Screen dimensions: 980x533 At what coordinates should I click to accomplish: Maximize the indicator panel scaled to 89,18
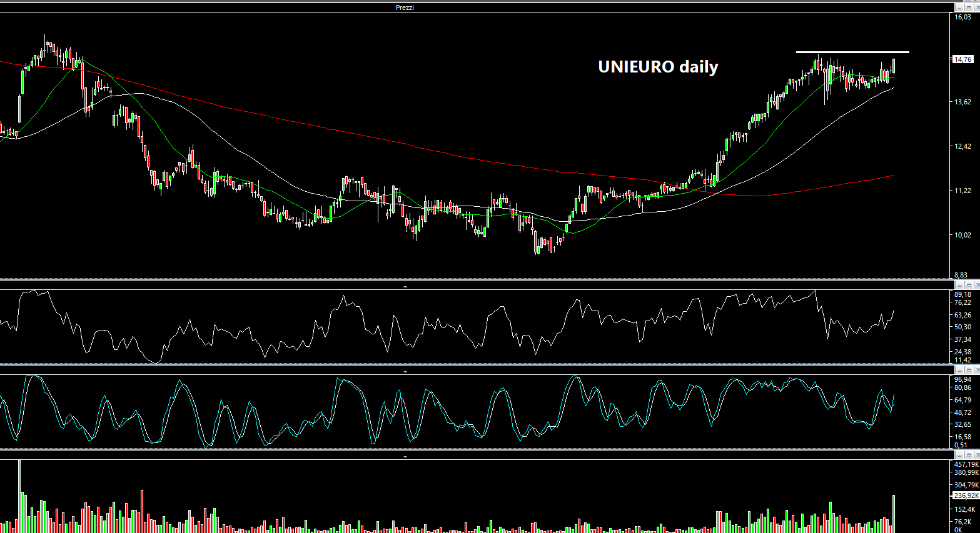[968, 285]
